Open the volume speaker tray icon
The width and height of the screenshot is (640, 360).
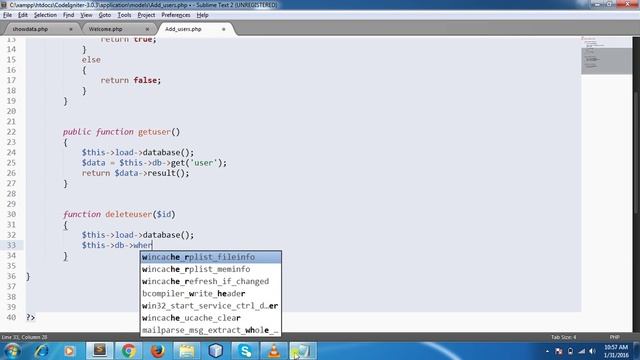click(592, 351)
